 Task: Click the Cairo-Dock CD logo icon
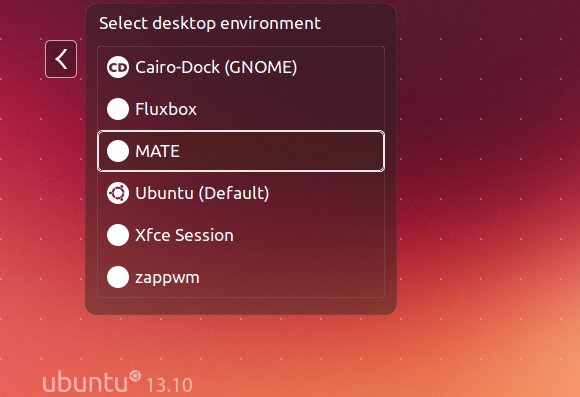[x=118, y=67]
